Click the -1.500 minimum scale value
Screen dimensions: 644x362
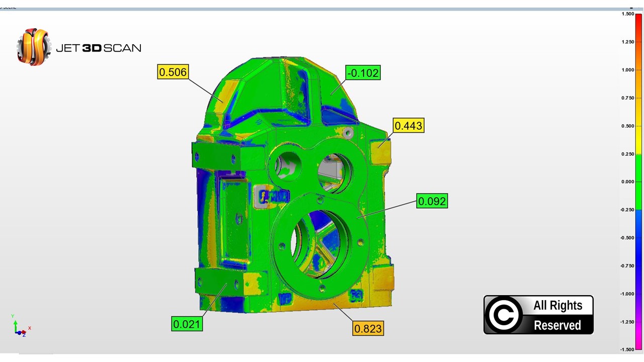click(626, 349)
